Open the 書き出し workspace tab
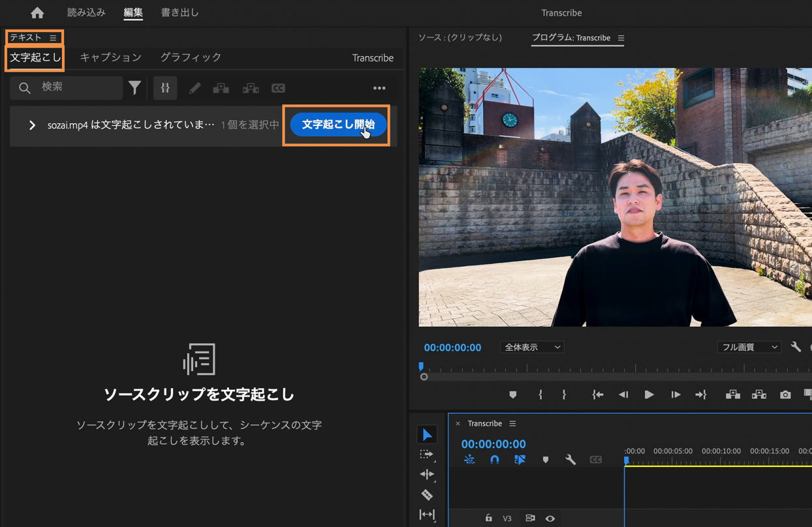Screen dimensions: 812x527 [180, 12]
